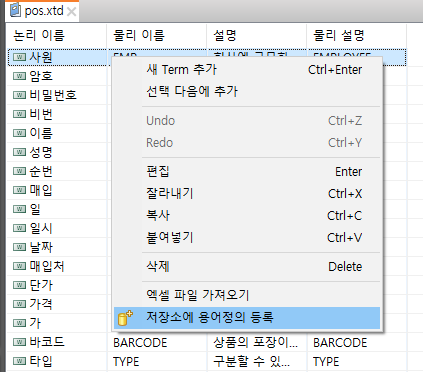Viewport: 423px width, 372px height.
Task: Click the pos.xtd file icon
Action: [x=15, y=10]
